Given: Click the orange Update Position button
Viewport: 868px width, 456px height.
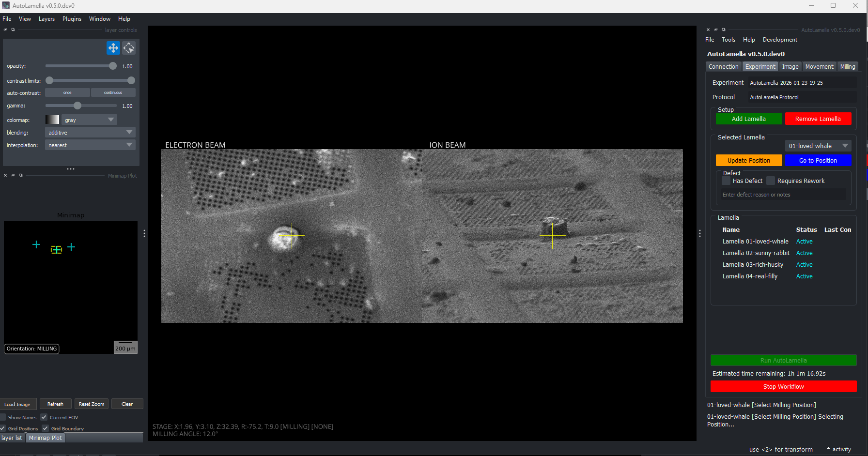Looking at the screenshot, I should (748, 161).
